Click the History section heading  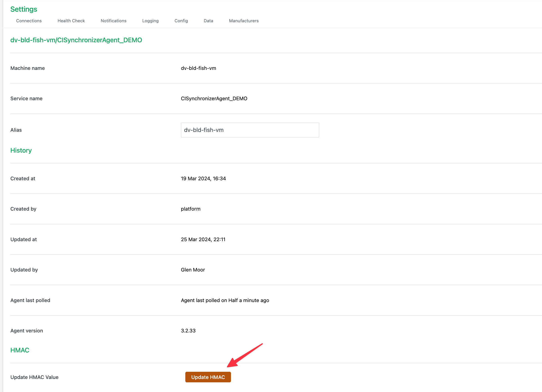pyautogui.click(x=21, y=150)
